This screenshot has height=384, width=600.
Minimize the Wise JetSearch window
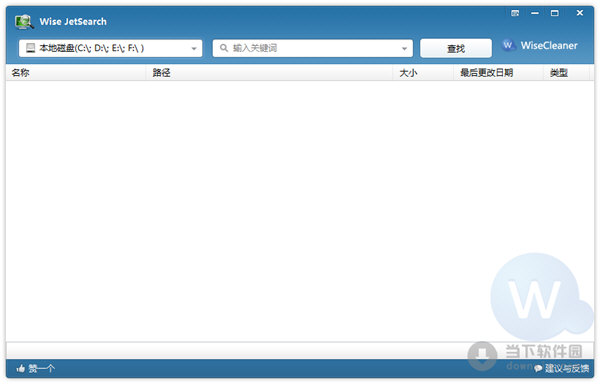click(x=535, y=13)
